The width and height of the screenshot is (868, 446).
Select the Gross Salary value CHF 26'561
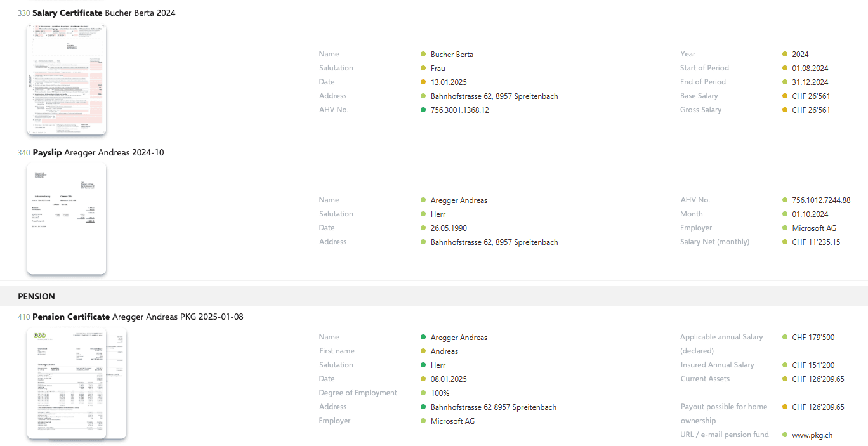[x=812, y=110]
